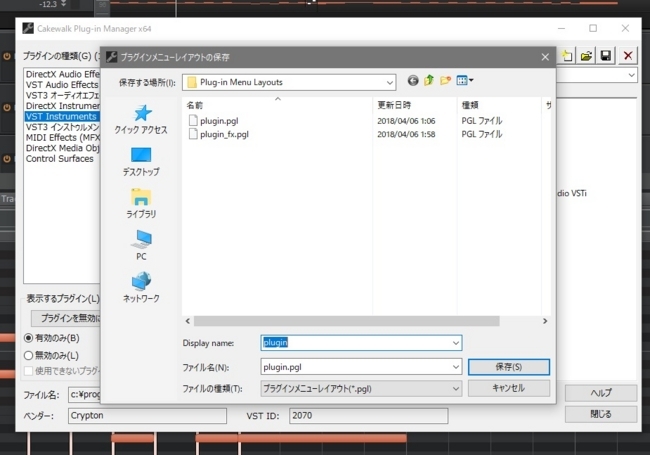Open Libraries (ライブラリ) location
The height and width of the screenshot is (455, 650).
(141, 204)
